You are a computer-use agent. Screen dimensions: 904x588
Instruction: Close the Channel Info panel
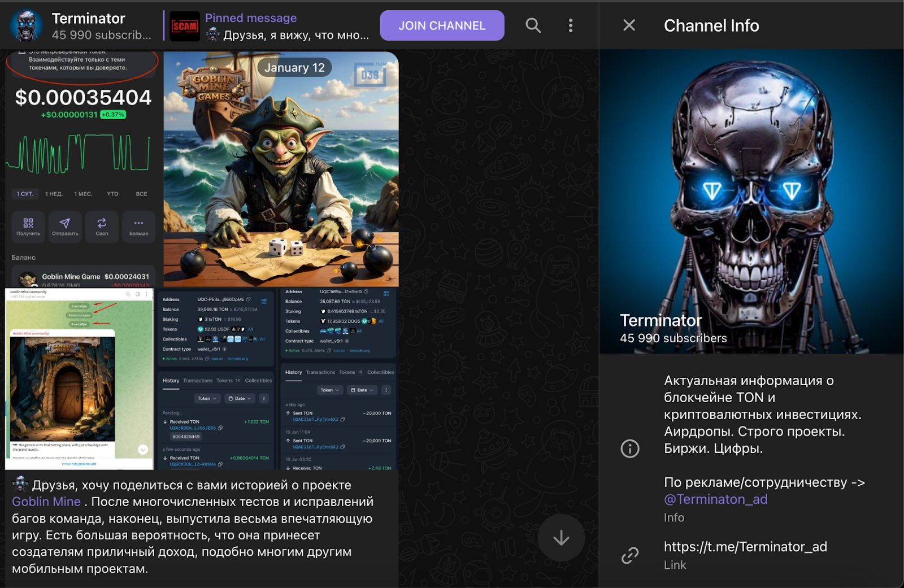point(629,25)
